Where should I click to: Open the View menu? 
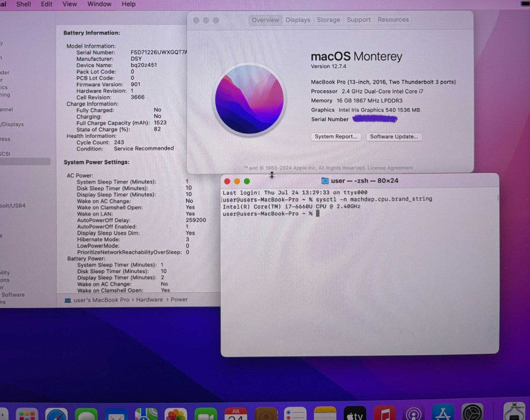tap(70, 4)
